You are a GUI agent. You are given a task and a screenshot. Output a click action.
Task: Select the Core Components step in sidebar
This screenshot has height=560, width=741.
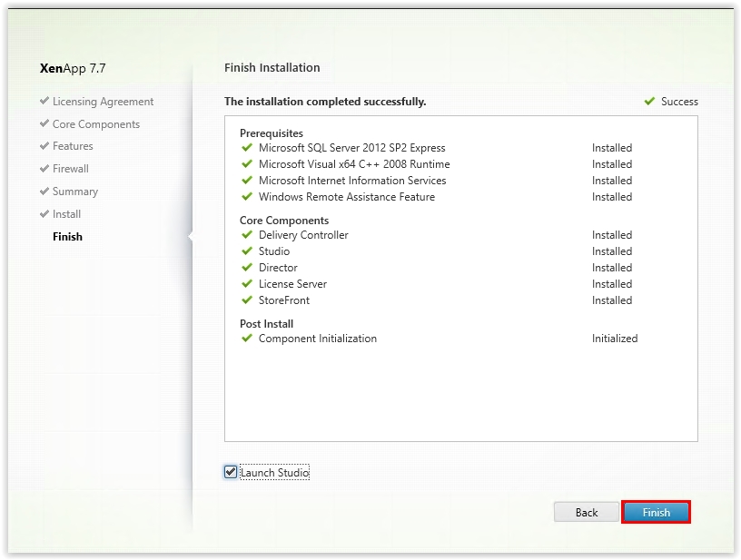[x=96, y=124]
